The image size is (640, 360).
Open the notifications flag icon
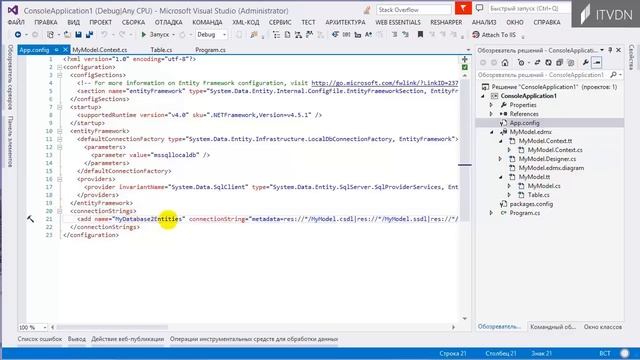point(463,9)
